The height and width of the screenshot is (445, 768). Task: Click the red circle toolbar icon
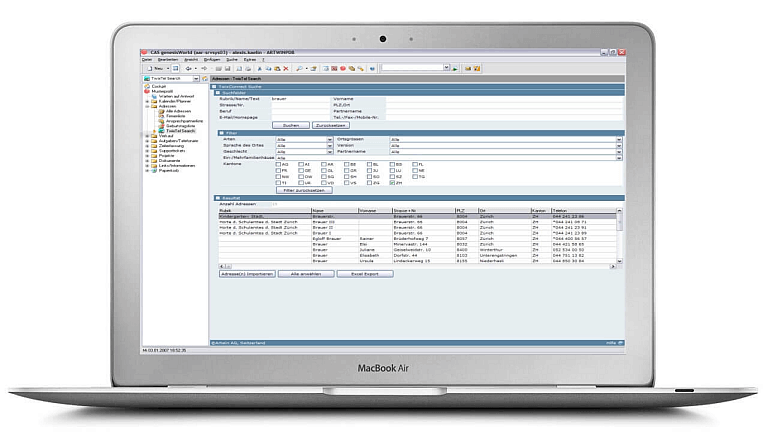point(343,69)
